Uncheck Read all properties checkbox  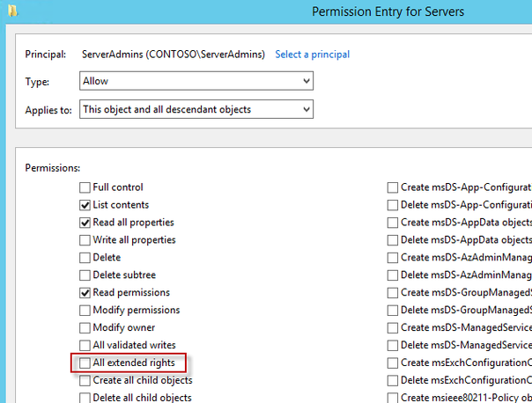pyautogui.click(x=85, y=223)
